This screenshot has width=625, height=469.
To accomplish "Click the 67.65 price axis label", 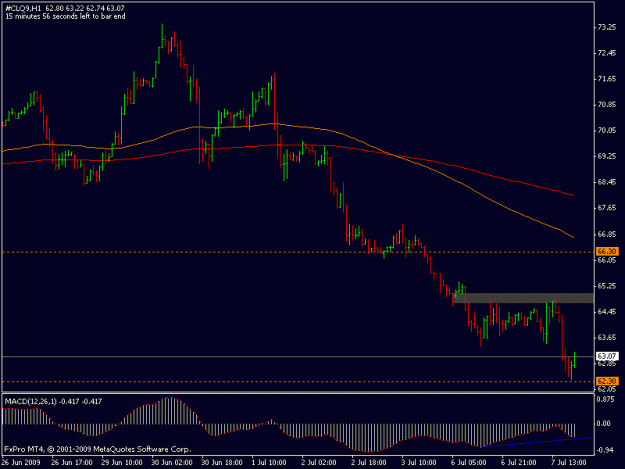I will tap(607, 208).
